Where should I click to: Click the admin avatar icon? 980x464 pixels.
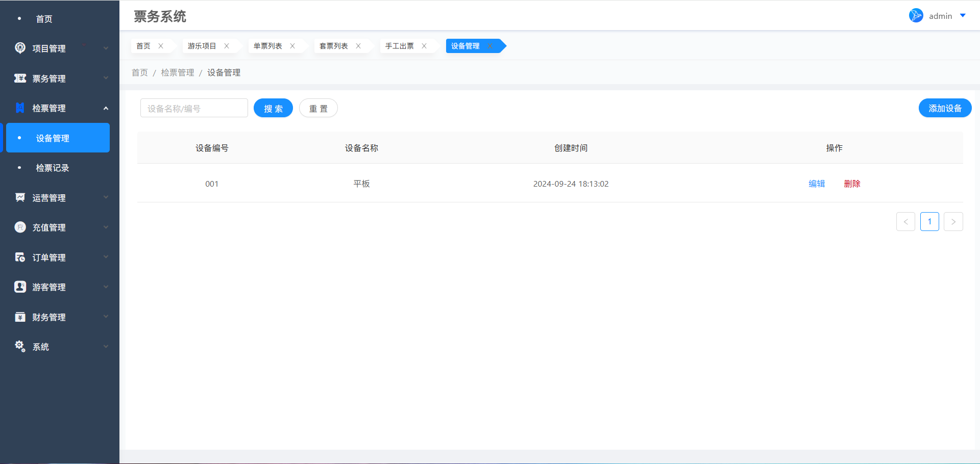(x=916, y=15)
